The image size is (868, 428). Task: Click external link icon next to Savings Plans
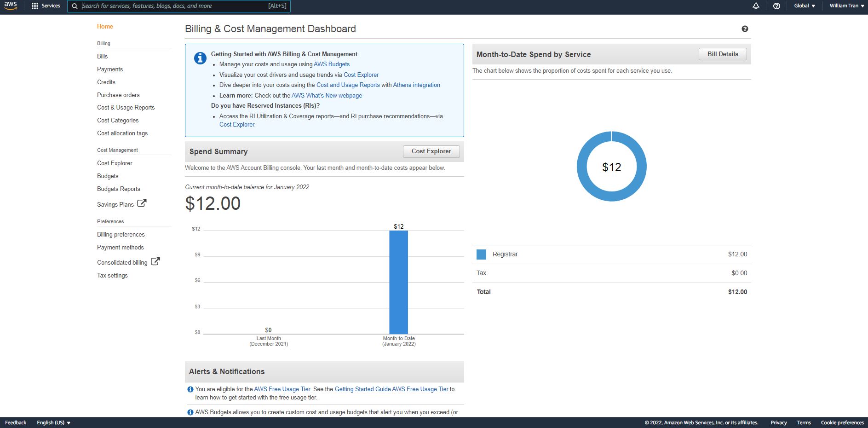[x=142, y=203]
